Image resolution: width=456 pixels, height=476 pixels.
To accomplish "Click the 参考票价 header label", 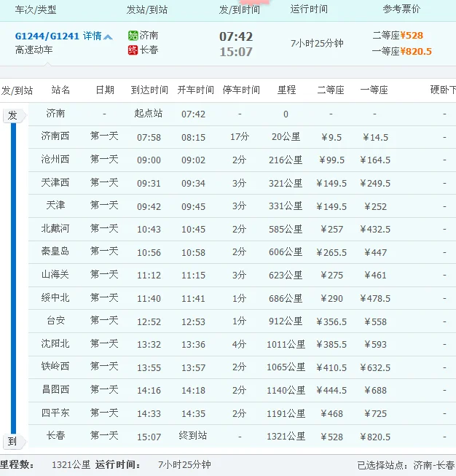I will point(401,9).
